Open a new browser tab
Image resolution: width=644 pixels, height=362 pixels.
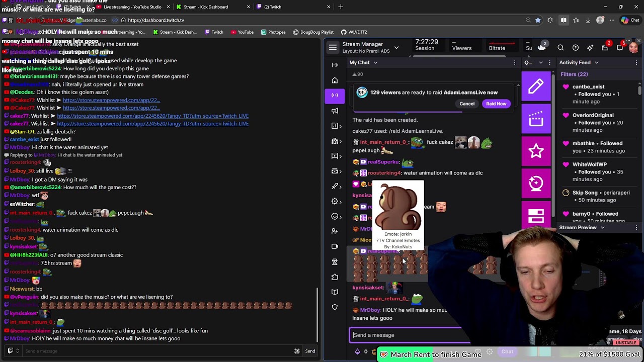[341, 7]
